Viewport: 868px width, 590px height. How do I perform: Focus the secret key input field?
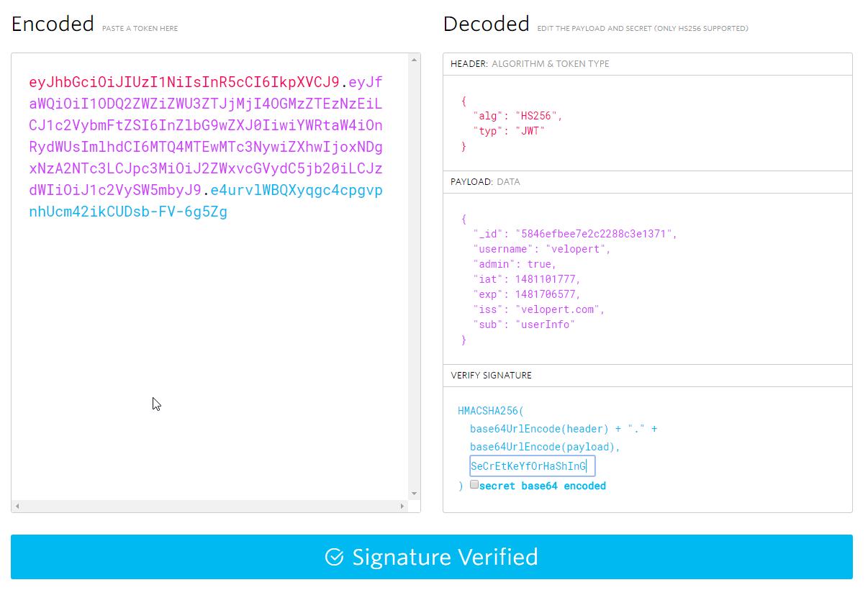click(531, 466)
